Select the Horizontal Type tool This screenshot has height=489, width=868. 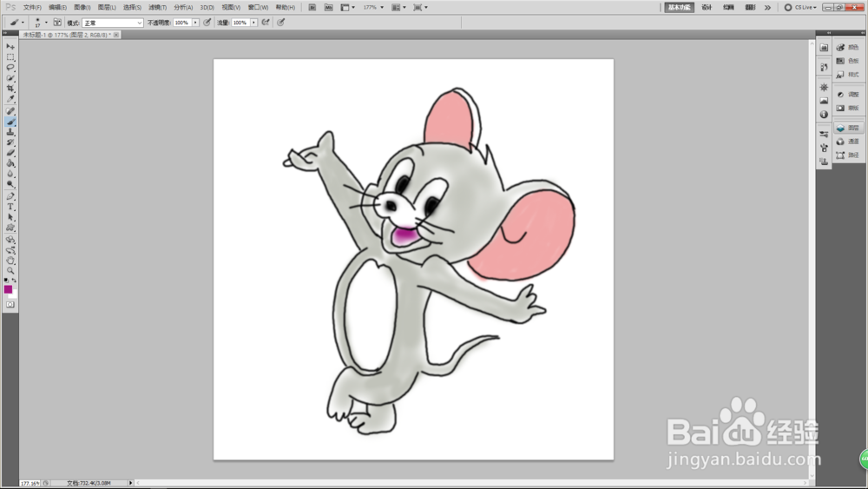pos(10,207)
